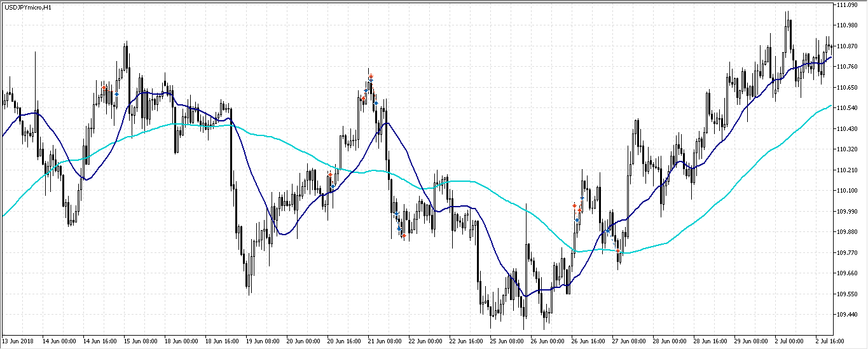868x349 pixels.
Task: Click the 110.540 price label
Action: [848, 108]
